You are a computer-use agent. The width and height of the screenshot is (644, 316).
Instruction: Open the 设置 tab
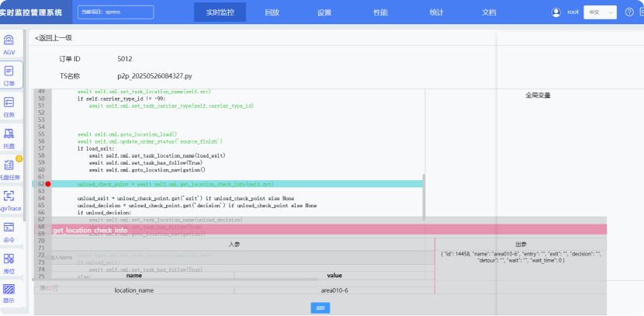[x=324, y=12]
